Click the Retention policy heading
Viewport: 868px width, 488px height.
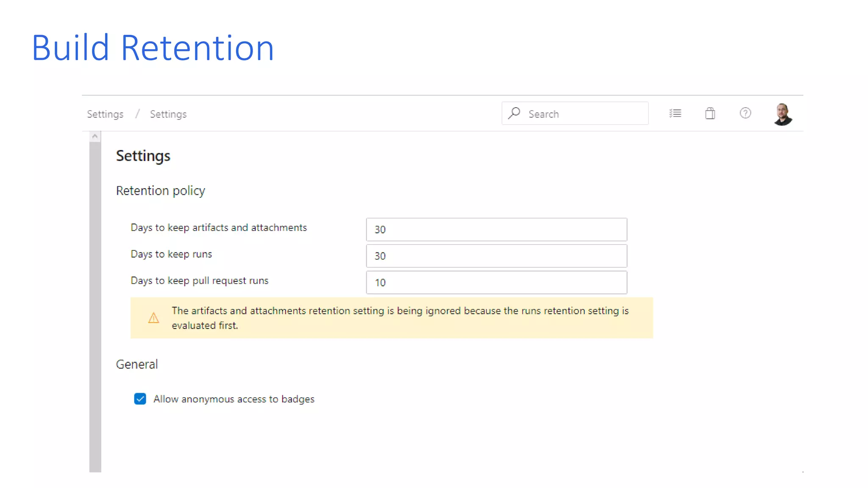tap(161, 191)
